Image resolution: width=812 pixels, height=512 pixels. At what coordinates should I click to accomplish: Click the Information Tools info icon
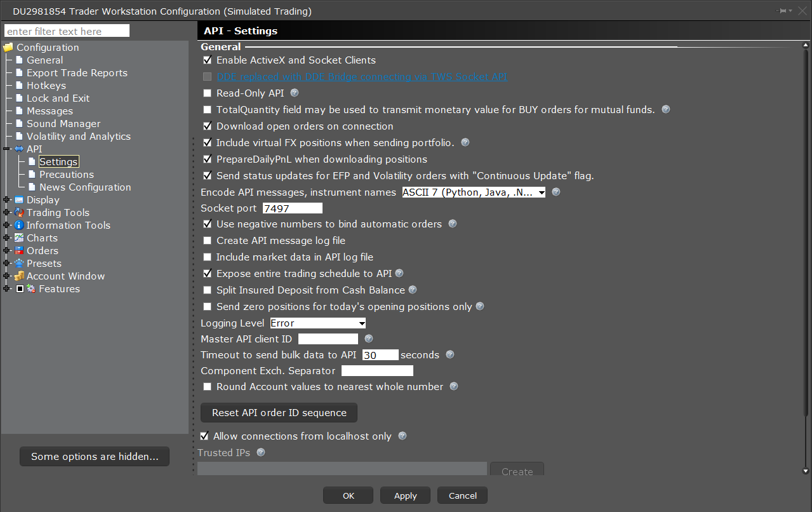[19, 226]
